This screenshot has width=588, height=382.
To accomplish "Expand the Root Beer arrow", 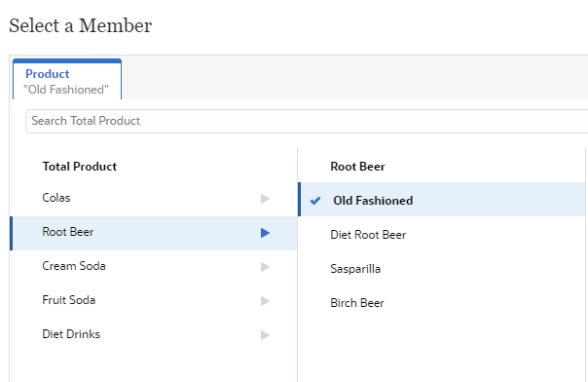I will point(265,233).
